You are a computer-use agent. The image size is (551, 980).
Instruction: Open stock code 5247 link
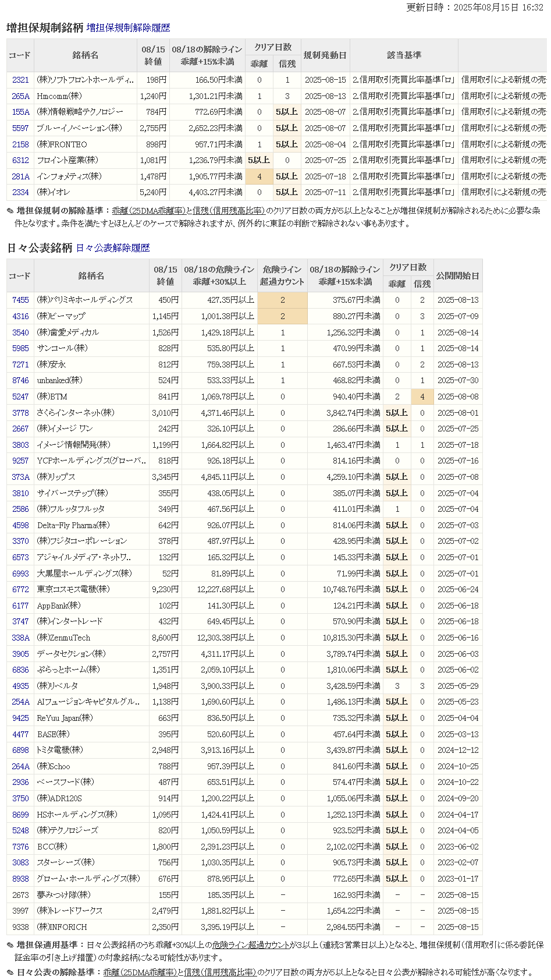pyautogui.click(x=20, y=397)
